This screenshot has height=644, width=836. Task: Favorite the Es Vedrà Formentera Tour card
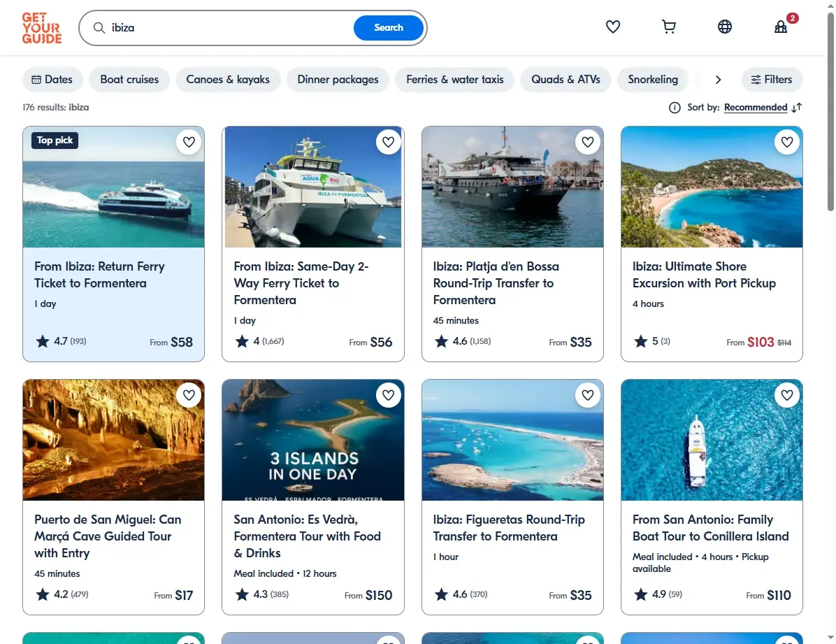[x=388, y=395]
